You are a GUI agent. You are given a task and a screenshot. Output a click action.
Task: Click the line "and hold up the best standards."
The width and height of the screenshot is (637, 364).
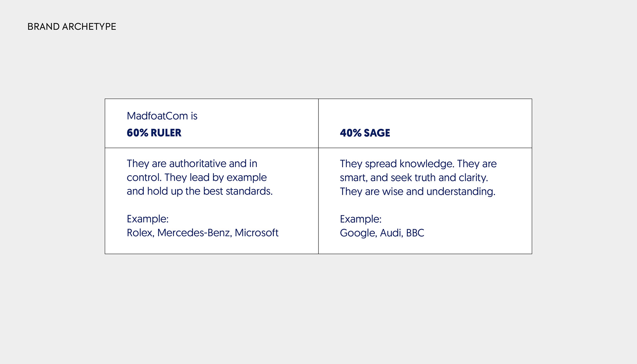pyautogui.click(x=199, y=191)
